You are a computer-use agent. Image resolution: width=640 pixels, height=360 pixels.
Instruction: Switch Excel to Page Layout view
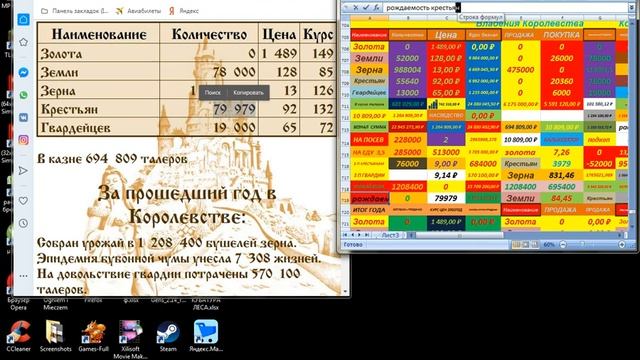(x=526, y=244)
